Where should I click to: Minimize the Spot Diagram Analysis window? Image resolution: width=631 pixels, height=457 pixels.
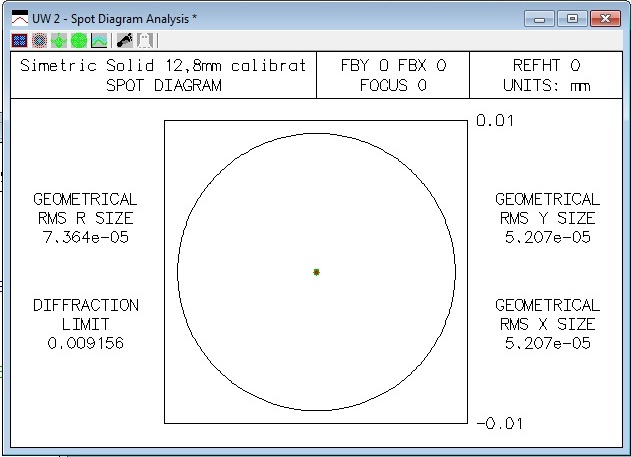539,19
